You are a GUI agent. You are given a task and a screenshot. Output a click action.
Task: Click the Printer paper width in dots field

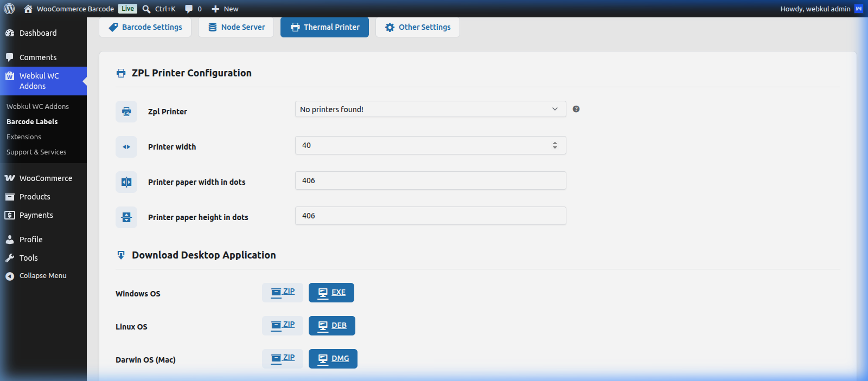click(430, 180)
